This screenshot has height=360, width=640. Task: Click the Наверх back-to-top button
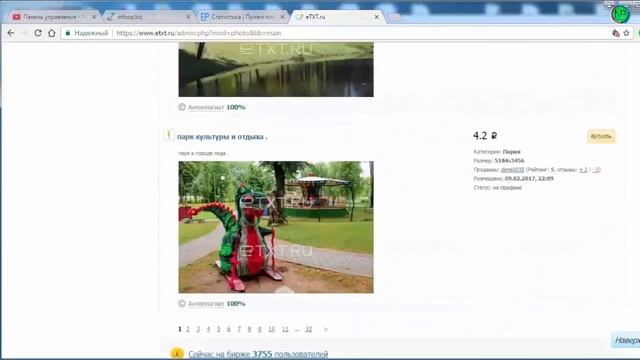pyautogui.click(x=625, y=340)
